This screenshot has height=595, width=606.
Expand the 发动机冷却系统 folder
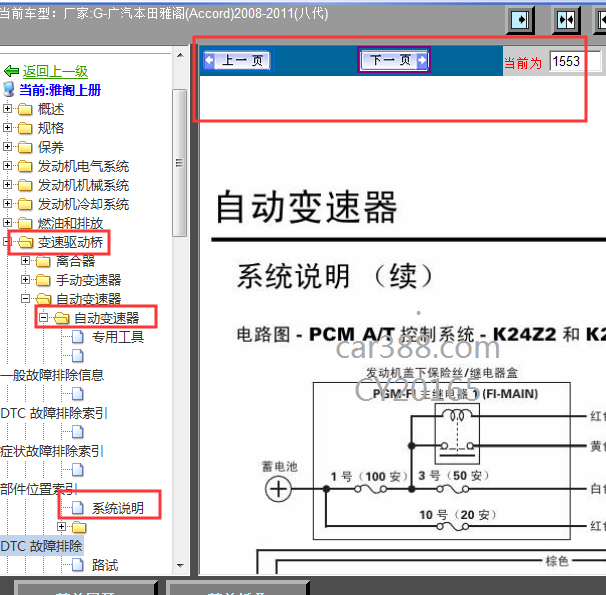7,204
